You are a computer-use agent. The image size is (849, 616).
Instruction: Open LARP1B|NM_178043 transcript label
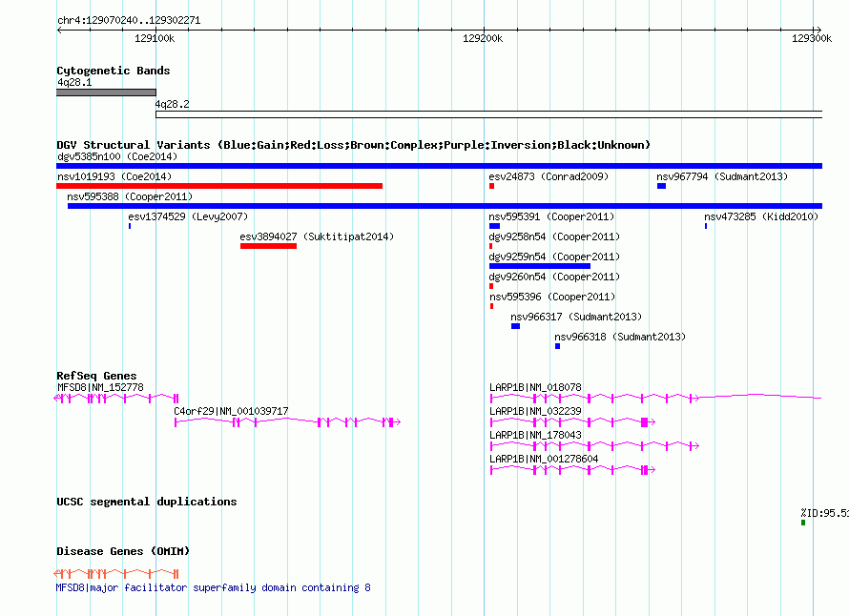(x=535, y=435)
